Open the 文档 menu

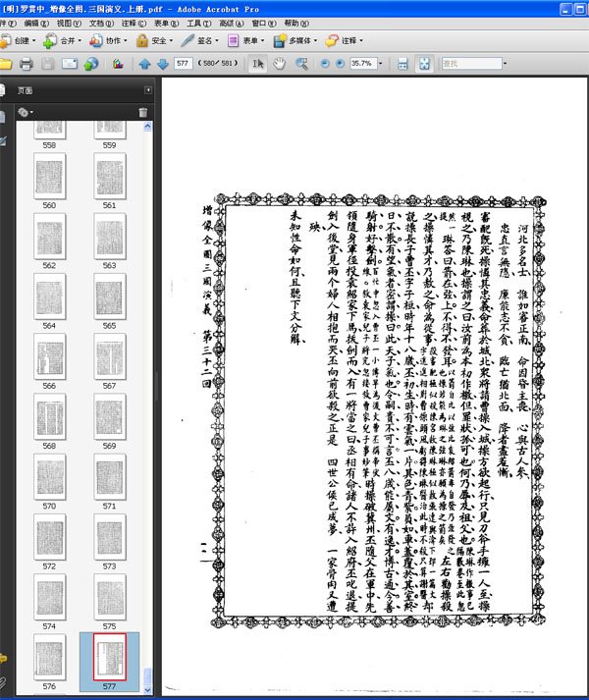[101, 24]
